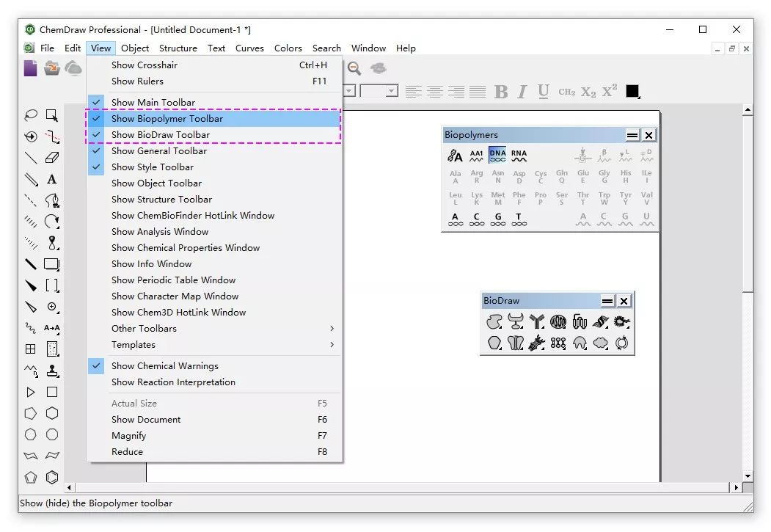Screen dimensions: 771x532
Task: Uncheck Show Biopolymer Toolbar
Action: [214, 118]
